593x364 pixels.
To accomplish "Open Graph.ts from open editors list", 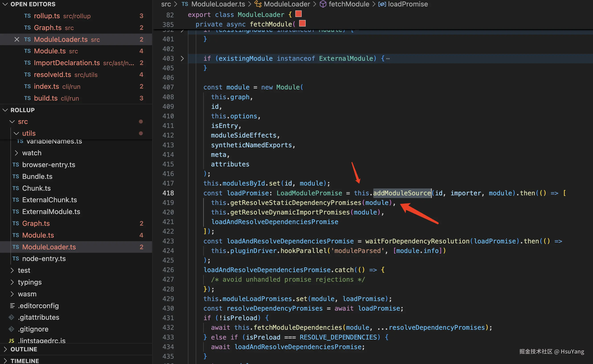I will point(48,28).
